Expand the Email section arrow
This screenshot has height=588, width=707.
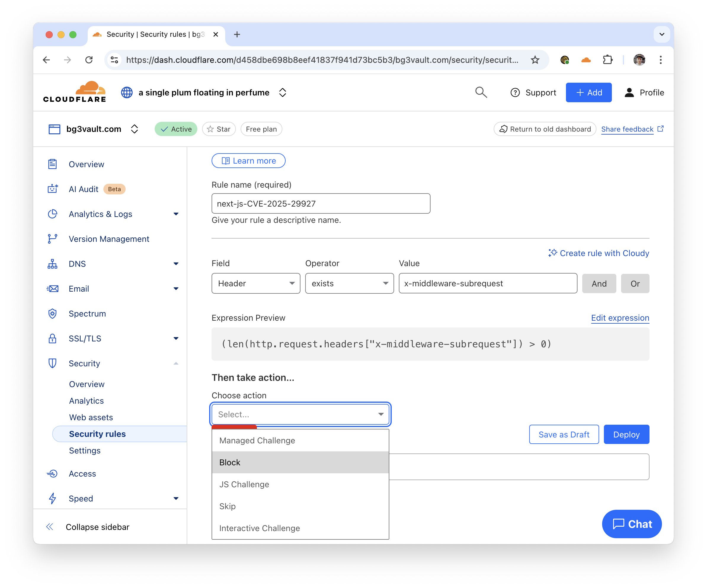pos(176,289)
